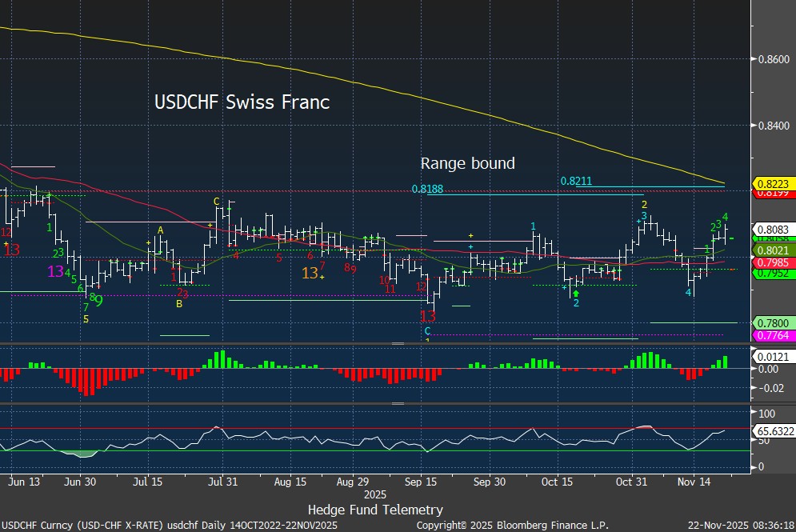This screenshot has height=532, width=796.
Task: Click the 'Hedge Fund Telemetry' label
Action: click(375, 510)
